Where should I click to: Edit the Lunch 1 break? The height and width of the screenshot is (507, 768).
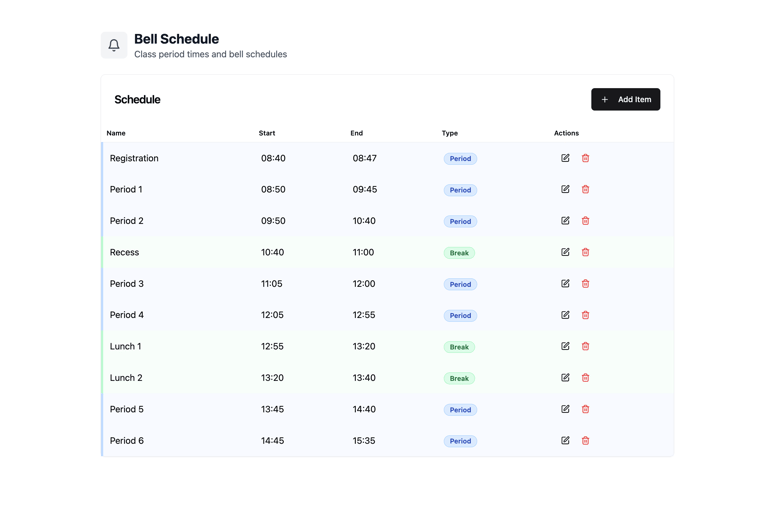tap(565, 346)
